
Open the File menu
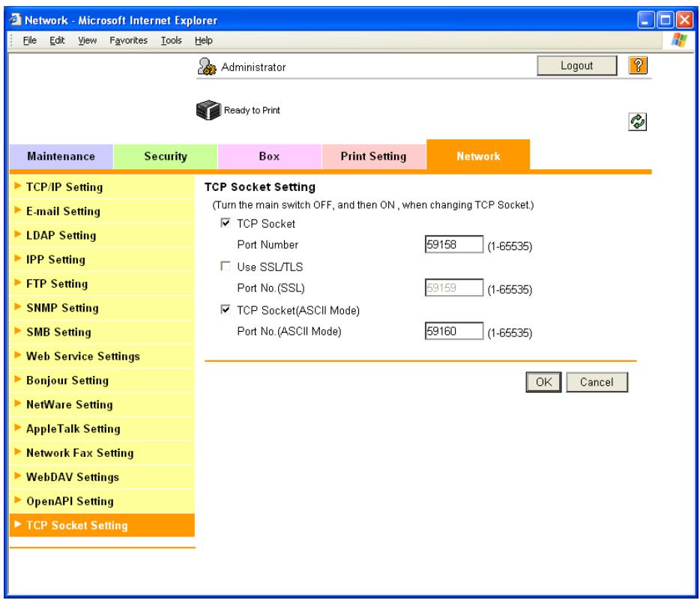pyautogui.click(x=29, y=40)
